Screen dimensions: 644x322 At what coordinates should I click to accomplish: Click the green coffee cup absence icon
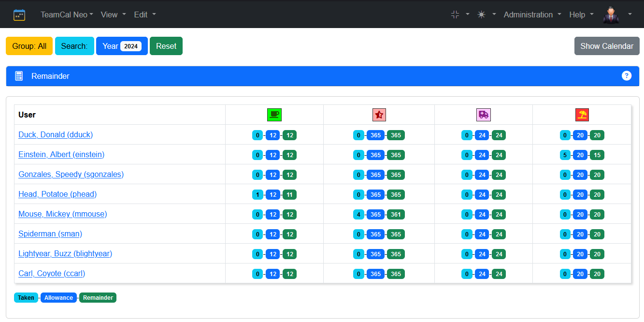pos(274,115)
